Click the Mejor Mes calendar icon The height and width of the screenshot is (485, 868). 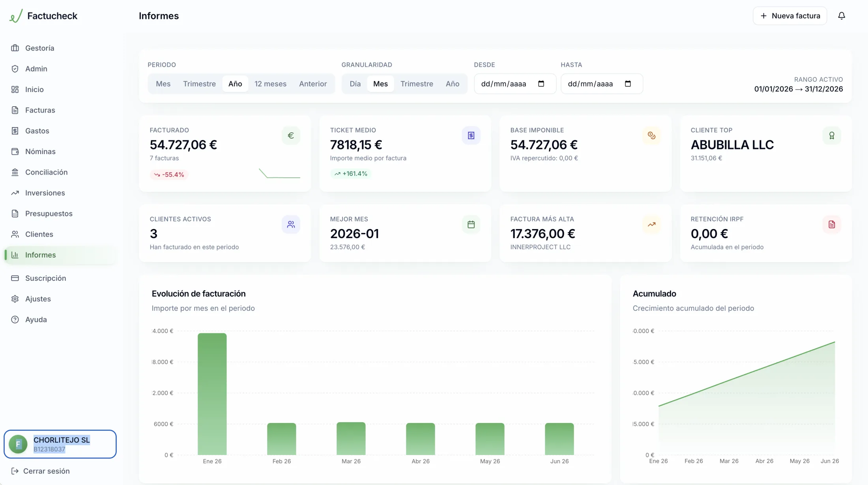471,224
